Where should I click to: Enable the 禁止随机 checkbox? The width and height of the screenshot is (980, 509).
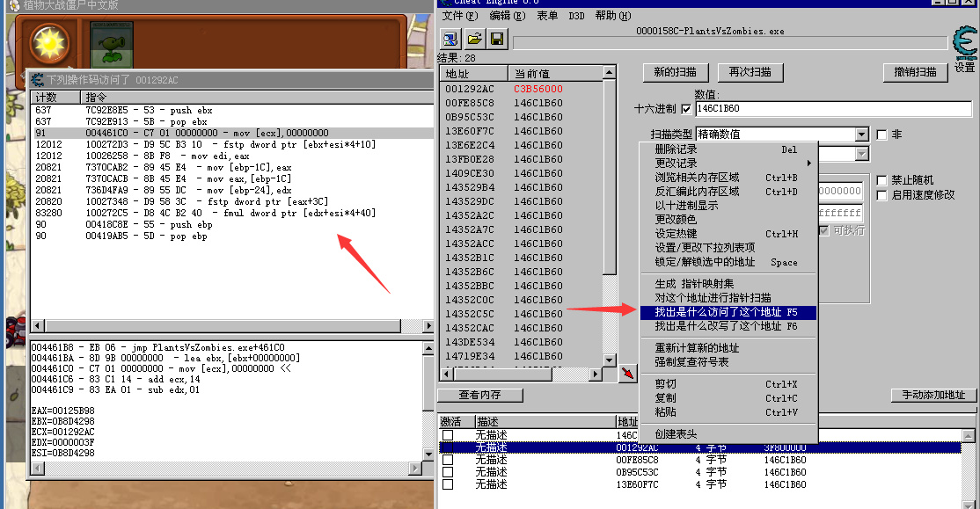pos(881,180)
